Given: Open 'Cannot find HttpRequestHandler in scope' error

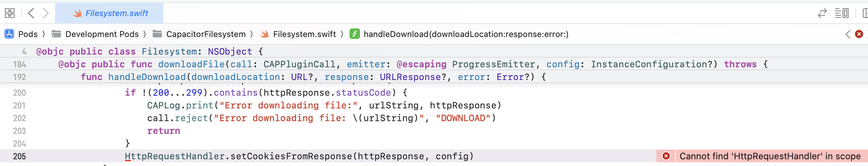Looking at the screenshot, I should pos(770,156).
